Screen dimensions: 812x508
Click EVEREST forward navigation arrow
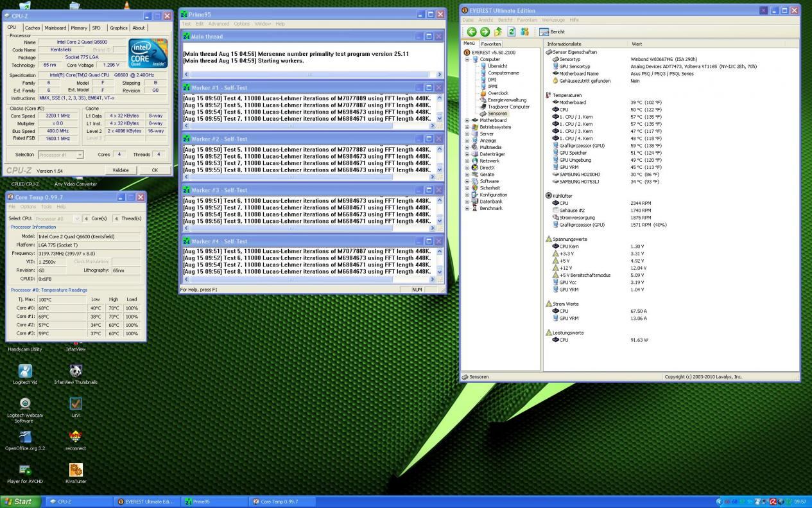[485, 31]
